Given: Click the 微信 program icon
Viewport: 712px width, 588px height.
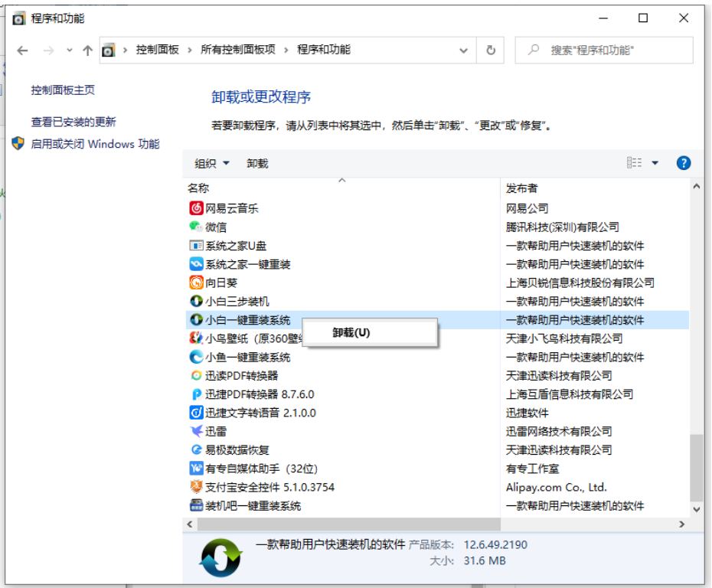Looking at the screenshot, I should [196, 227].
